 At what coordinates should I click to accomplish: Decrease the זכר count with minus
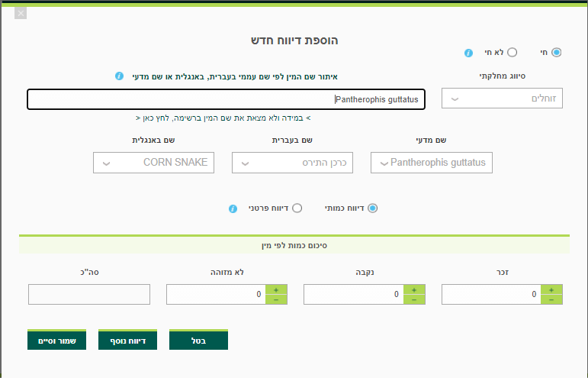(x=551, y=299)
